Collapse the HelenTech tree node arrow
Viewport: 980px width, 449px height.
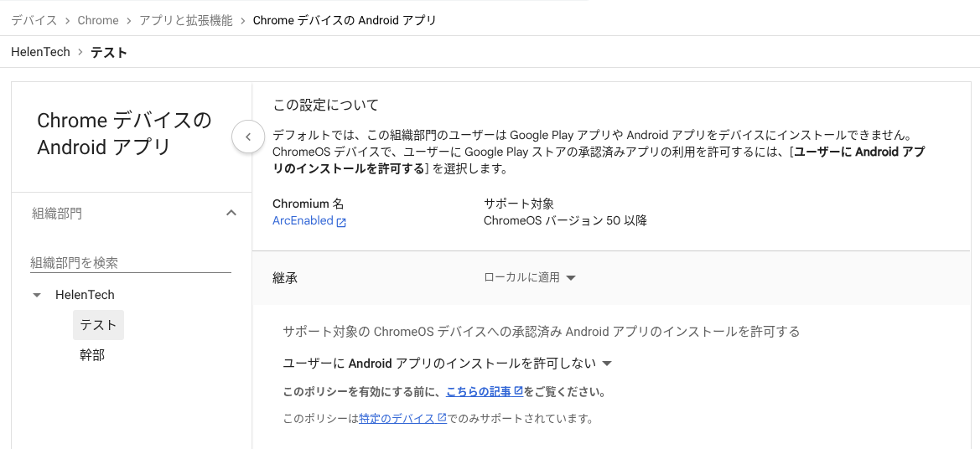[x=36, y=296]
